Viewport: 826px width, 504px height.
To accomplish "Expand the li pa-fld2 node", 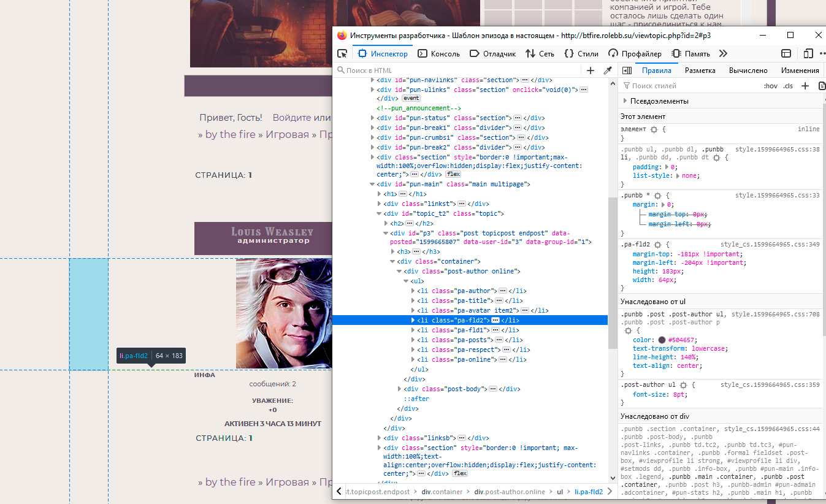I will tap(413, 320).
